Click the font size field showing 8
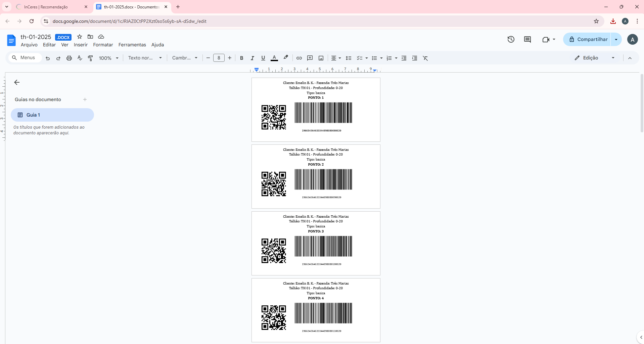Viewport: 644px width, 344px height. (x=219, y=58)
